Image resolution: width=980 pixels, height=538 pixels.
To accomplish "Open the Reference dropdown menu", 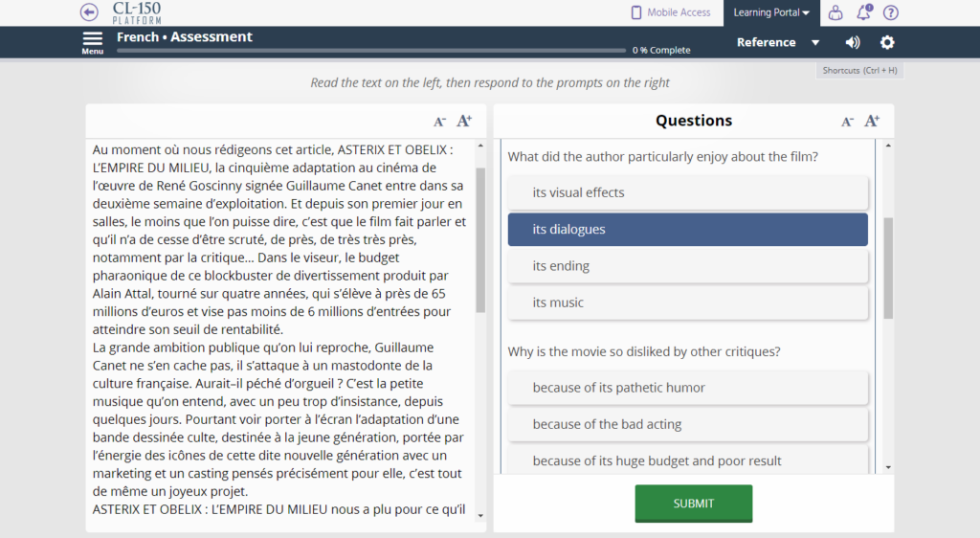I will (x=778, y=42).
